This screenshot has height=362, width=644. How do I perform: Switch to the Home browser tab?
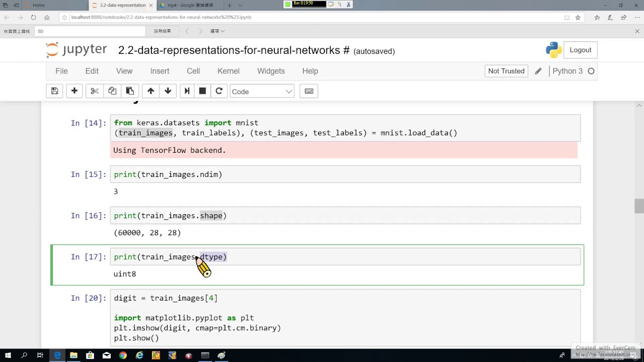point(55,5)
